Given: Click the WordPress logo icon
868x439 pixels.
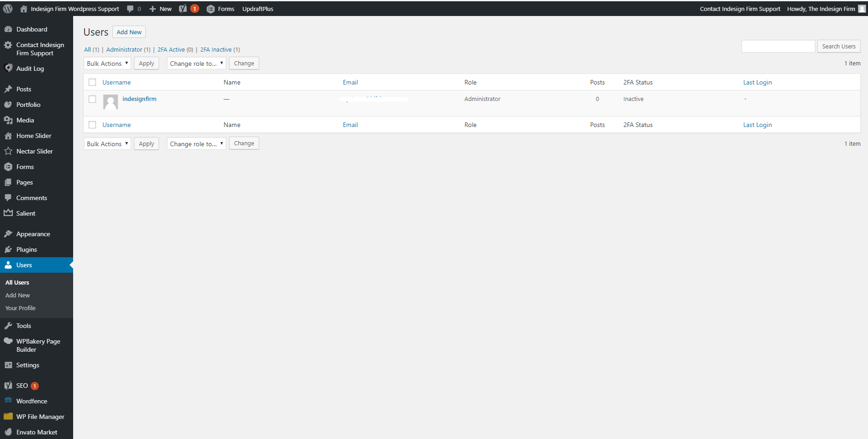Looking at the screenshot, I should point(8,9).
